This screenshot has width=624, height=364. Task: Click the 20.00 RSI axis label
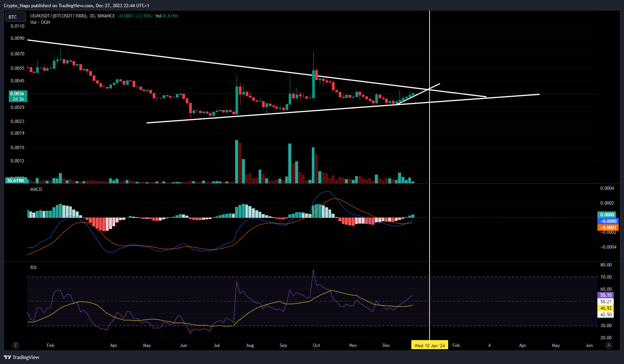tap(606, 338)
